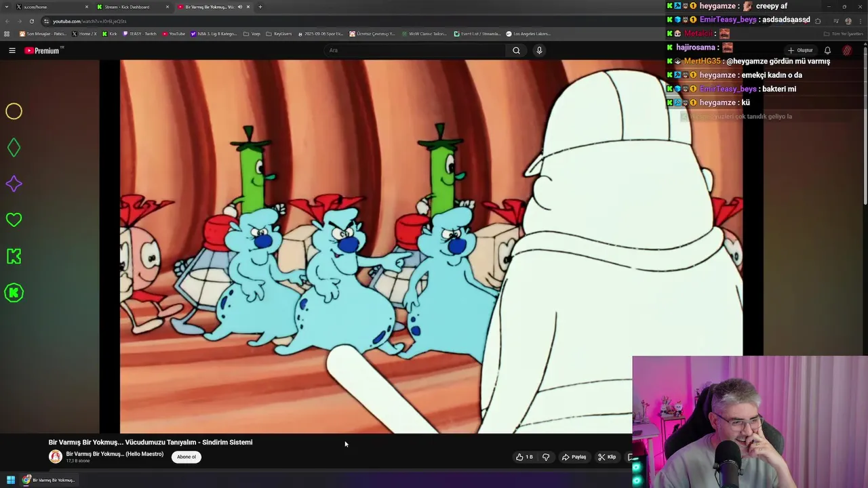Create a clip with the Klip button

click(607, 457)
